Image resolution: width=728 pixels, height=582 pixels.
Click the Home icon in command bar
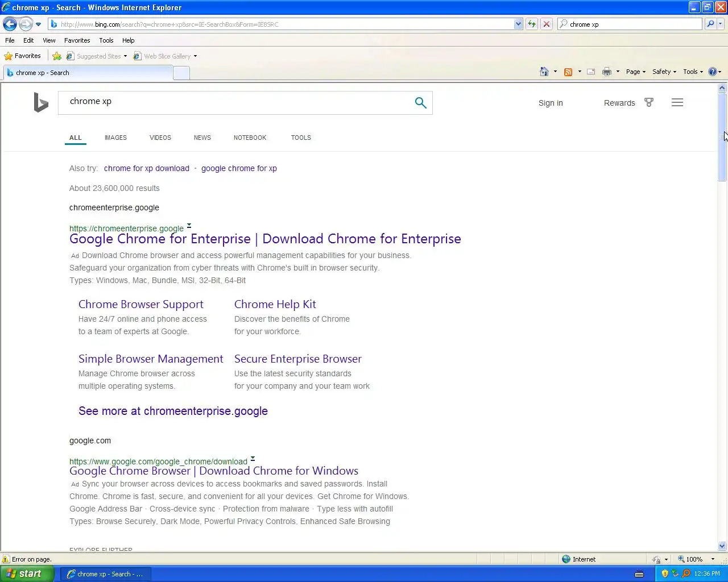(544, 72)
